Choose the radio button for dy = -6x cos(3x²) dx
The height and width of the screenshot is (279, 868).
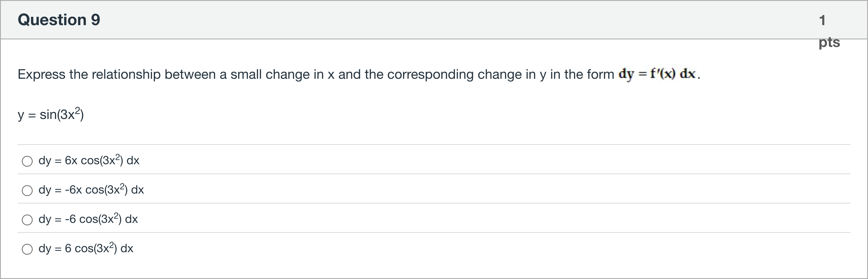coord(27,190)
